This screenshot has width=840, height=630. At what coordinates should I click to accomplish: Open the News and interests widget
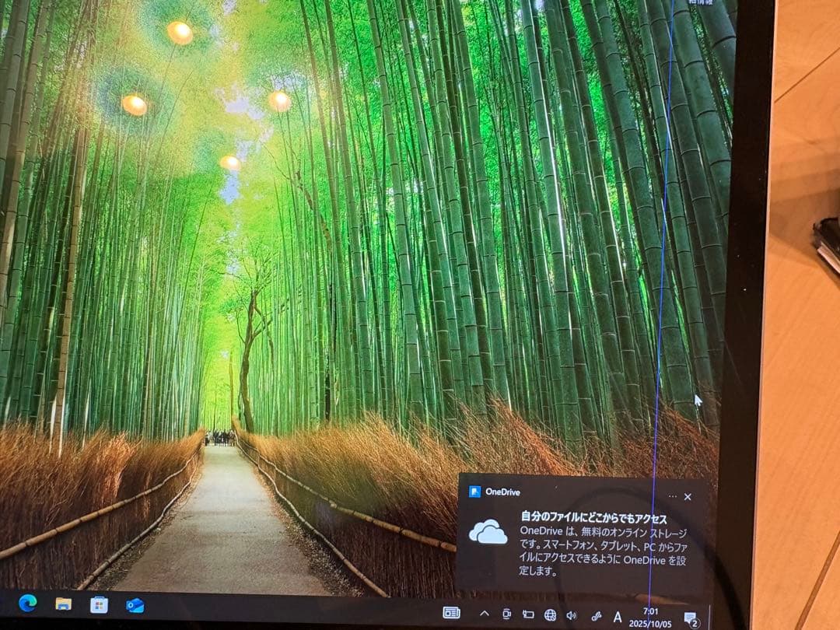click(451, 613)
